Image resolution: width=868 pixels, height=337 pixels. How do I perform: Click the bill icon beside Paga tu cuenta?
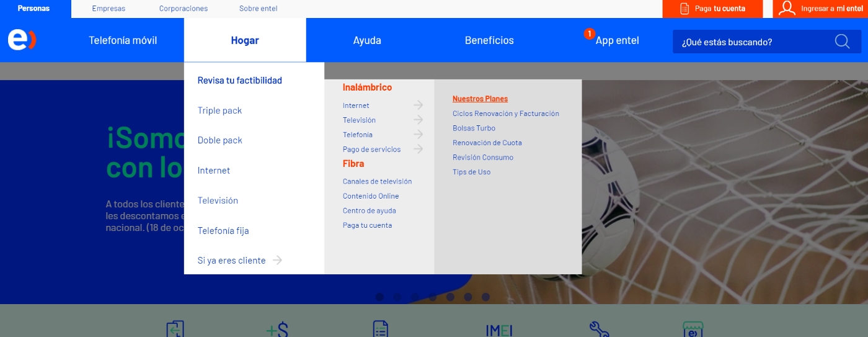[x=684, y=9]
